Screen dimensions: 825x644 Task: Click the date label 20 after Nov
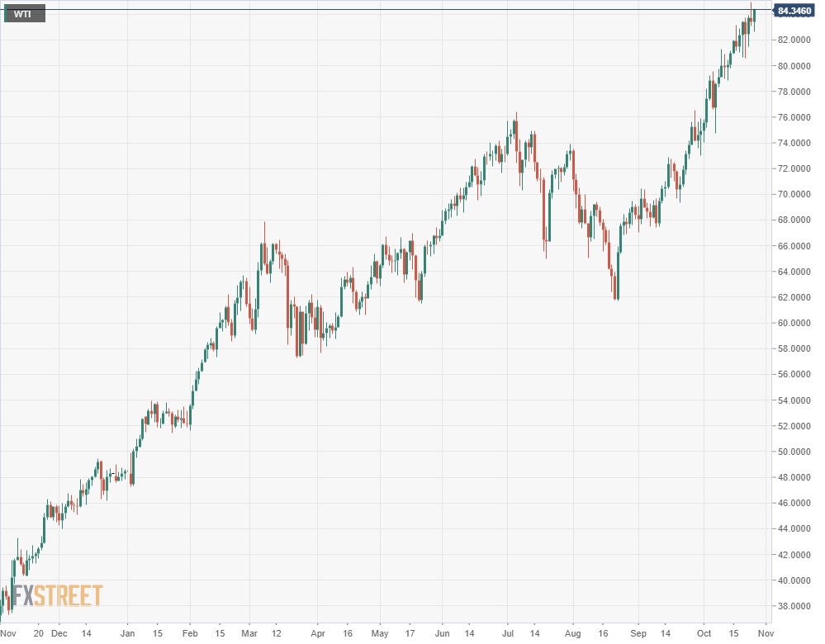pyautogui.click(x=39, y=633)
